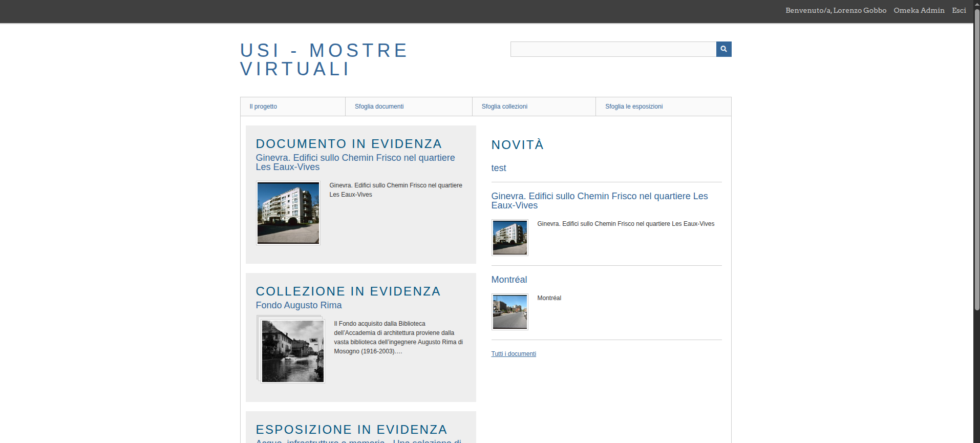Open the Montréal street thumbnail
The height and width of the screenshot is (443, 980).
[509, 312]
